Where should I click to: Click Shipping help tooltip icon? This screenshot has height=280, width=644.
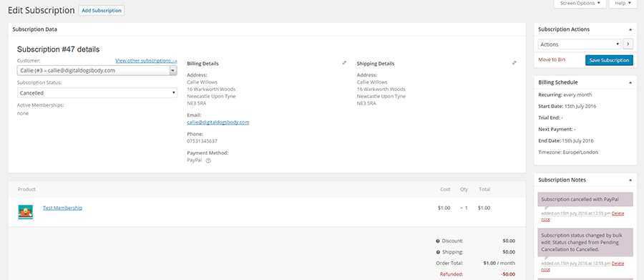[x=438, y=252]
